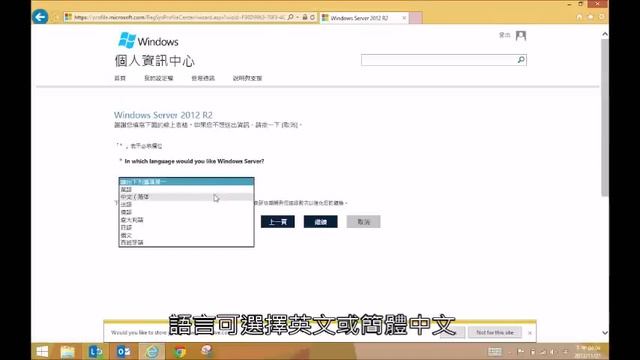Click the address bar search magnifier icon
Image resolution: width=640 pixels, height=360 pixels.
291,18
